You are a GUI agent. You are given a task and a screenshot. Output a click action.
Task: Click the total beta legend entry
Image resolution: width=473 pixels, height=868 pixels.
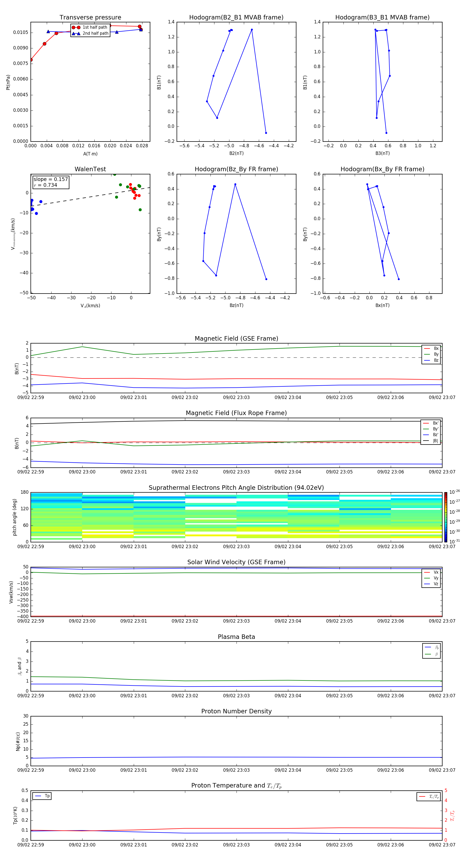click(x=431, y=654)
